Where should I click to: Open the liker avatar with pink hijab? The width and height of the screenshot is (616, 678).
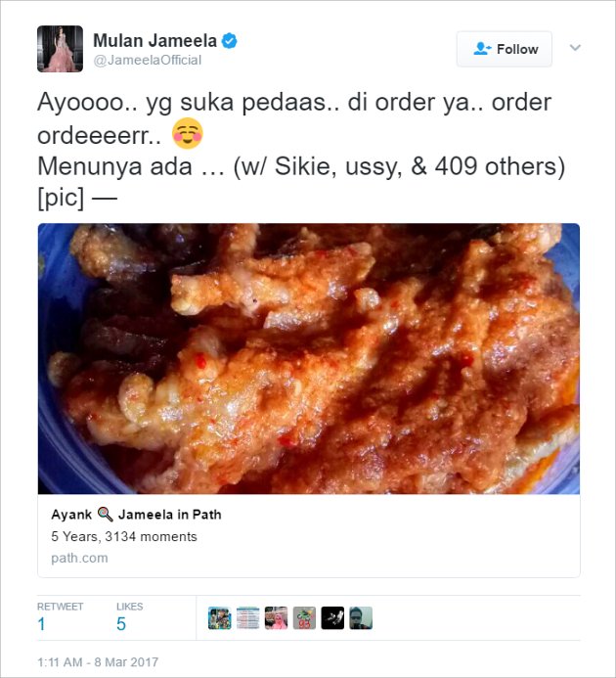[277, 618]
